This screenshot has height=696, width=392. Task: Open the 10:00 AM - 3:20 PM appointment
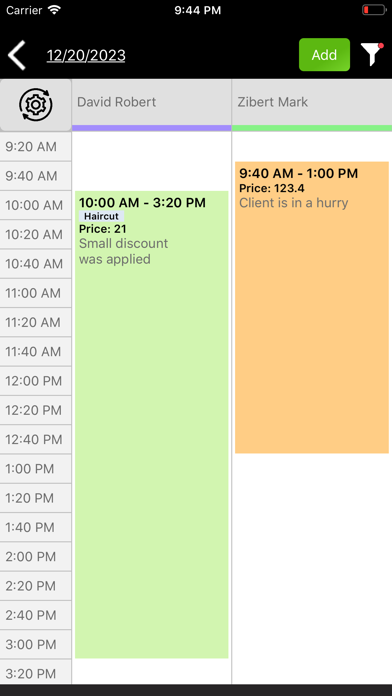click(151, 425)
